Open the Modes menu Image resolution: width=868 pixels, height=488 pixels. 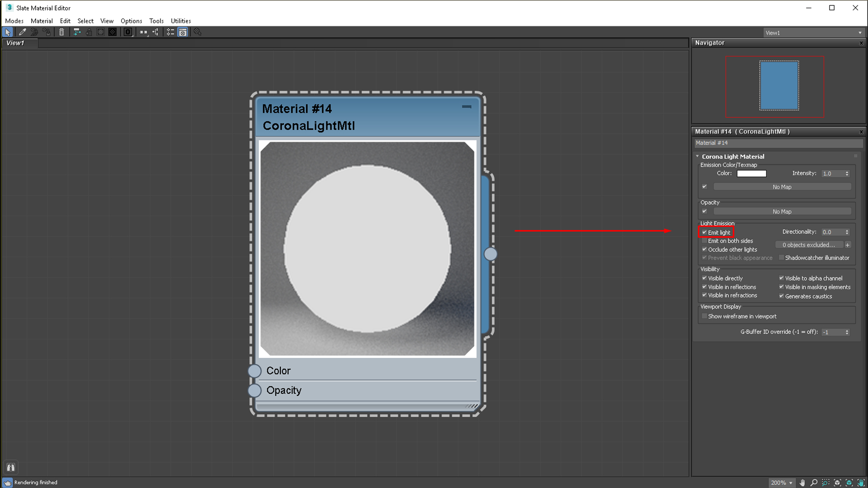(14, 21)
